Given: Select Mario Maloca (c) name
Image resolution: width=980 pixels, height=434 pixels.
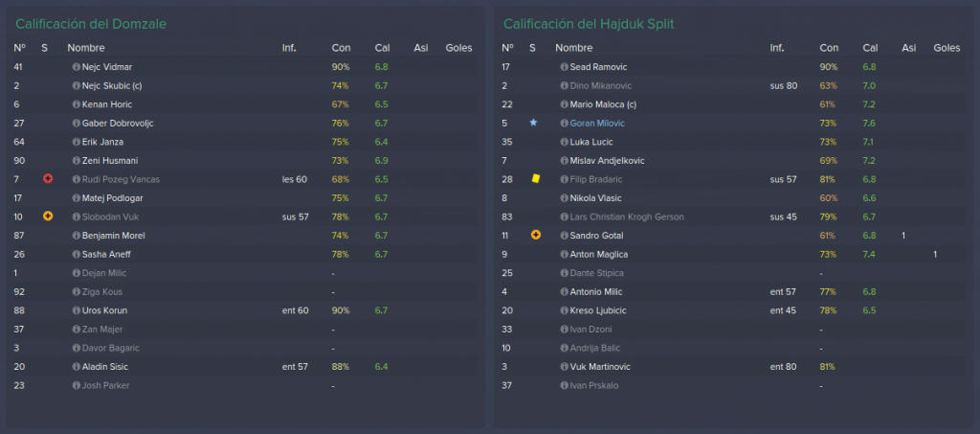Looking at the screenshot, I should (x=603, y=104).
